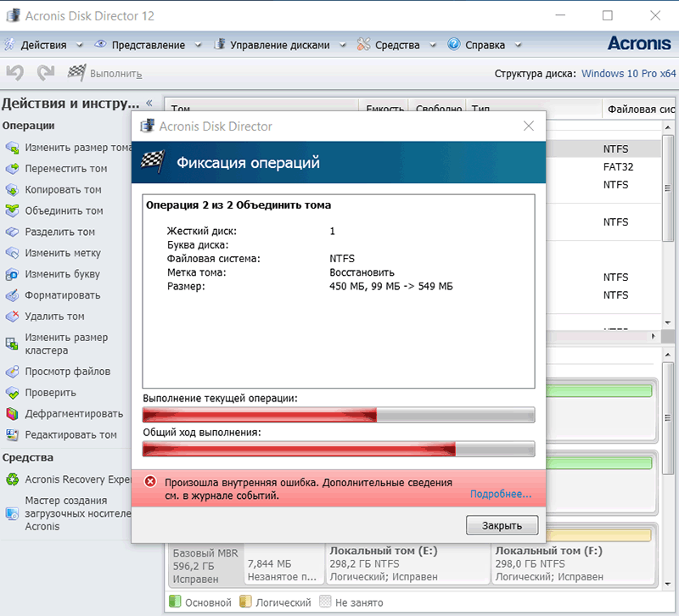
Task: Click the Свободно column header
Action: (437, 109)
